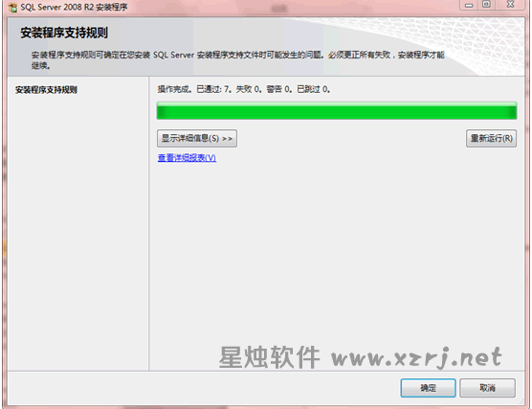Select 安装程序支持规则 step in left sidebar
Image resolution: width=532 pixels, height=409 pixels.
(46, 90)
